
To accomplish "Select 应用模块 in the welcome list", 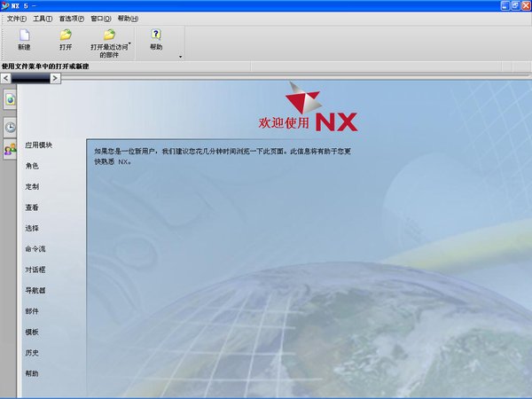I will coord(39,145).
